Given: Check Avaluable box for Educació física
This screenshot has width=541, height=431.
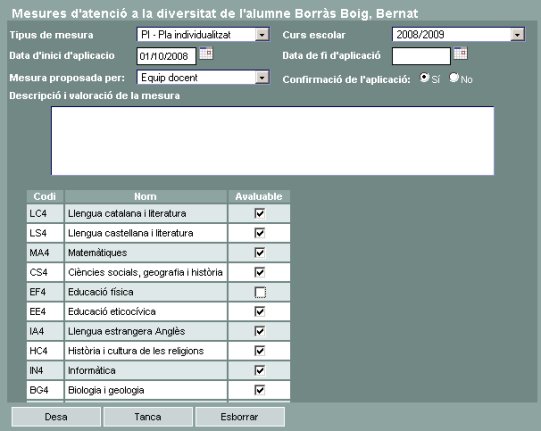Looking at the screenshot, I should [260, 292].
